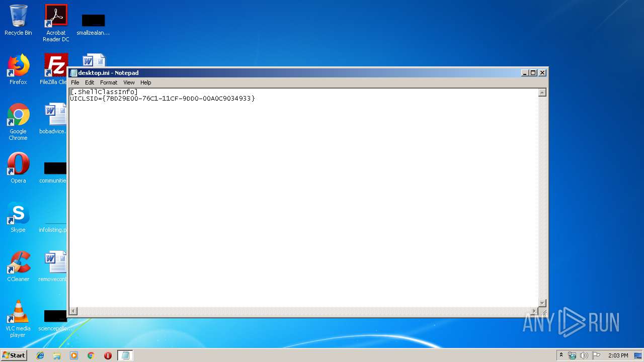Click the vertical scrollbar up arrow
The width and height of the screenshot is (644, 362).
(x=542, y=93)
